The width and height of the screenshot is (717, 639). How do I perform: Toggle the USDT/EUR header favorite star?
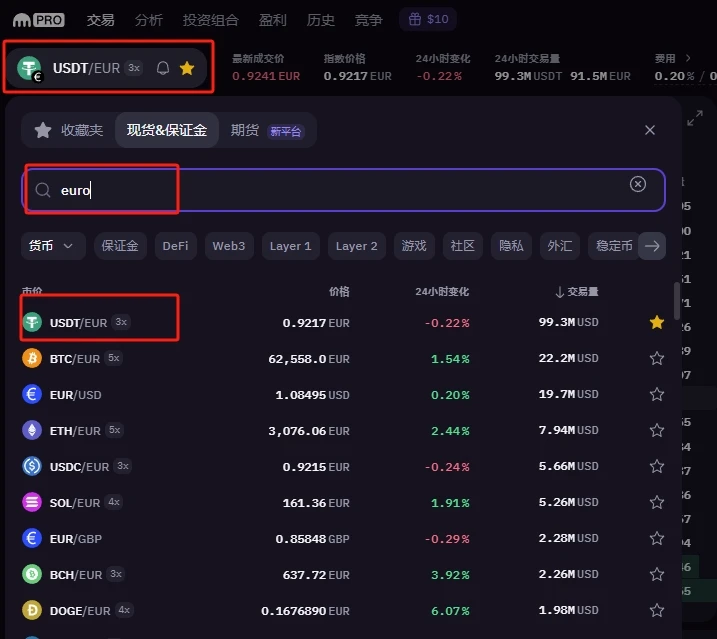(x=187, y=68)
